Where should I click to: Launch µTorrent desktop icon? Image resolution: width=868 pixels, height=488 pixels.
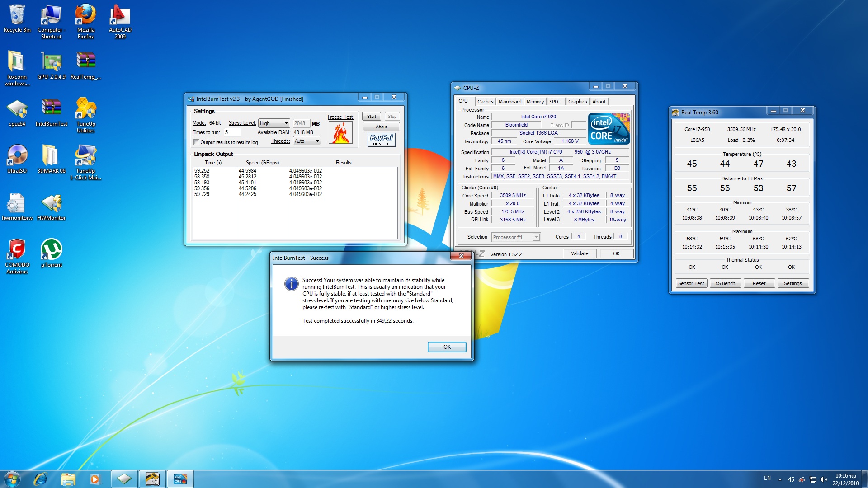(x=51, y=253)
